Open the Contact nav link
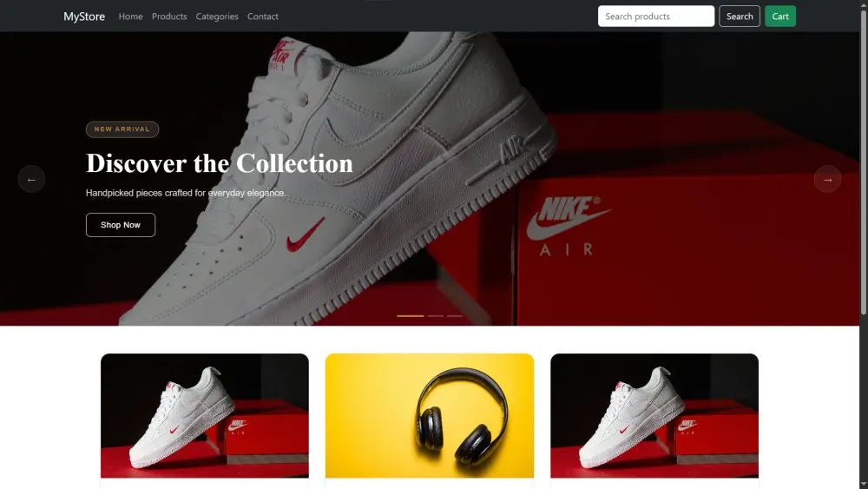This screenshot has height=489, width=868. pos(263,16)
